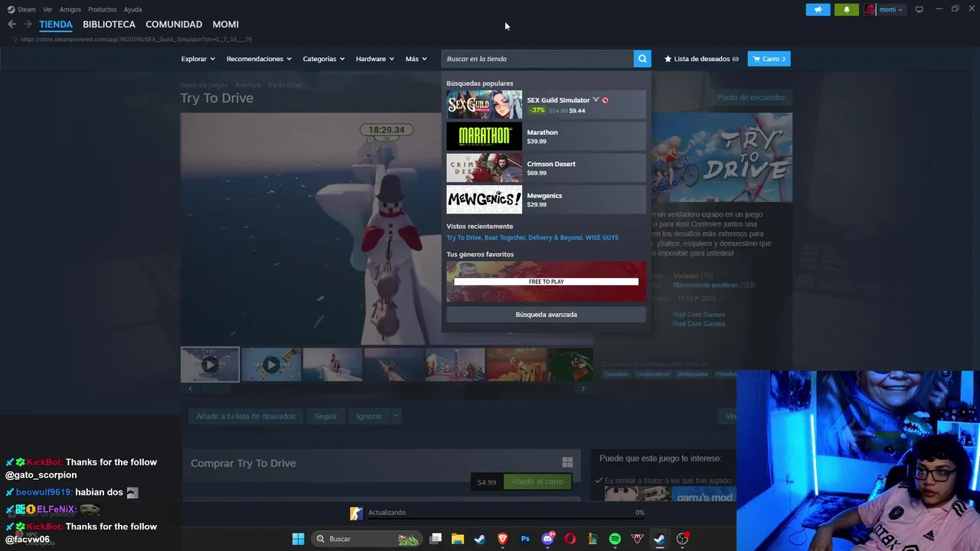Expand the Recomendaciones dropdown
The image size is (980, 551).
(259, 59)
